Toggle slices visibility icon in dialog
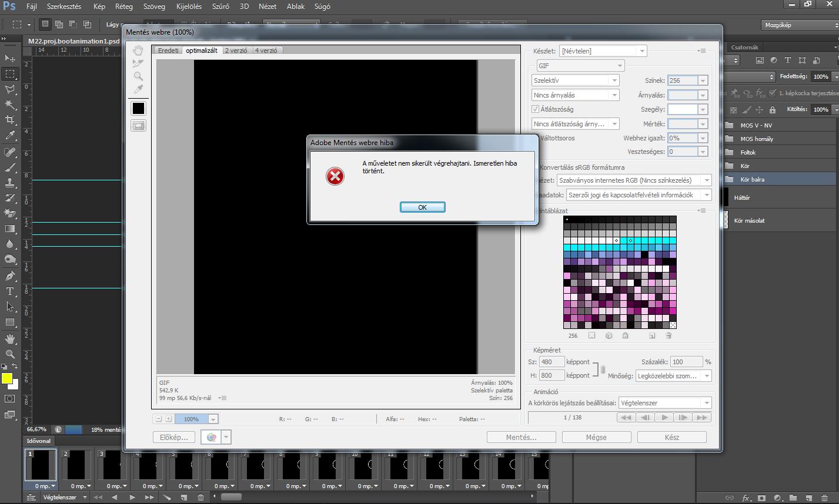The image size is (839, 504). click(138, 126)
